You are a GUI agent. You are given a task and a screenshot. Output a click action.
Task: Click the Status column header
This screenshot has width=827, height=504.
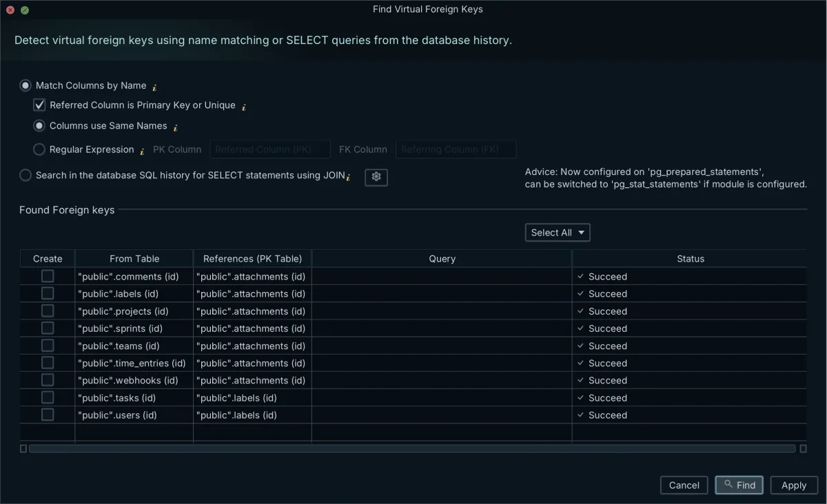(x=690, y=259)
